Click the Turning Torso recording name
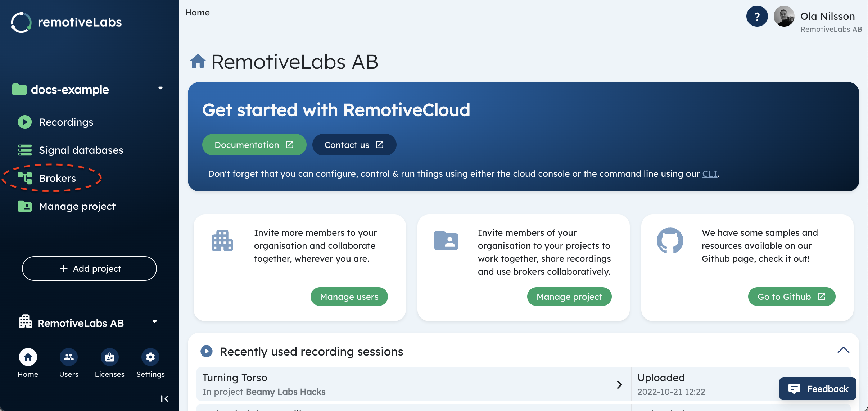The height and width of the screenshot is (411, 868). coord(235,378)
